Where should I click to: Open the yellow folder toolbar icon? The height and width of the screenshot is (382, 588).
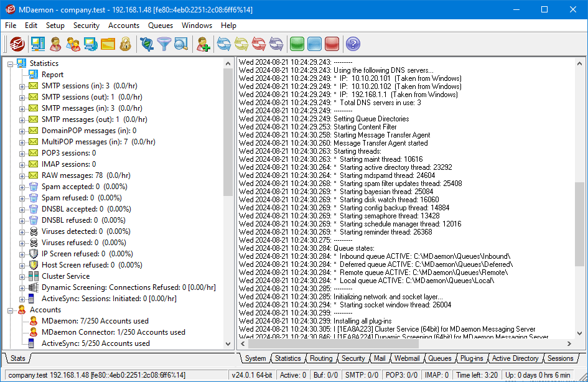[x=108, y=44]
